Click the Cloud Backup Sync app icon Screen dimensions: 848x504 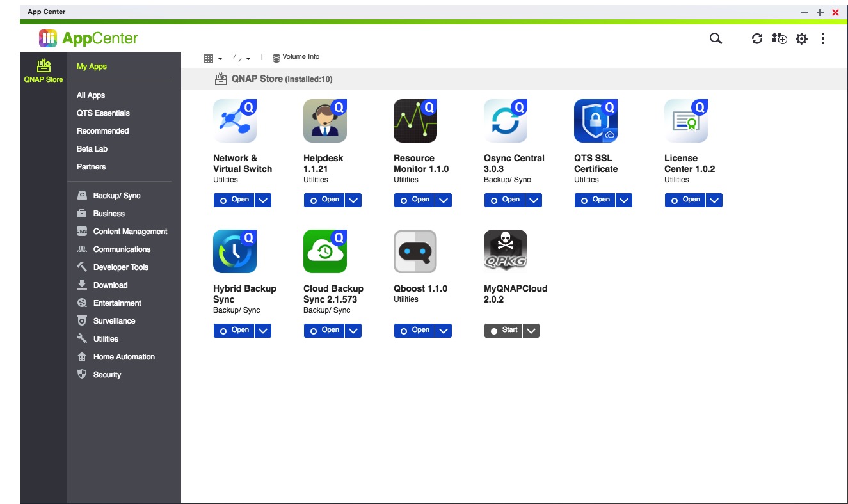pyautogui.click(x=325, y=251)
